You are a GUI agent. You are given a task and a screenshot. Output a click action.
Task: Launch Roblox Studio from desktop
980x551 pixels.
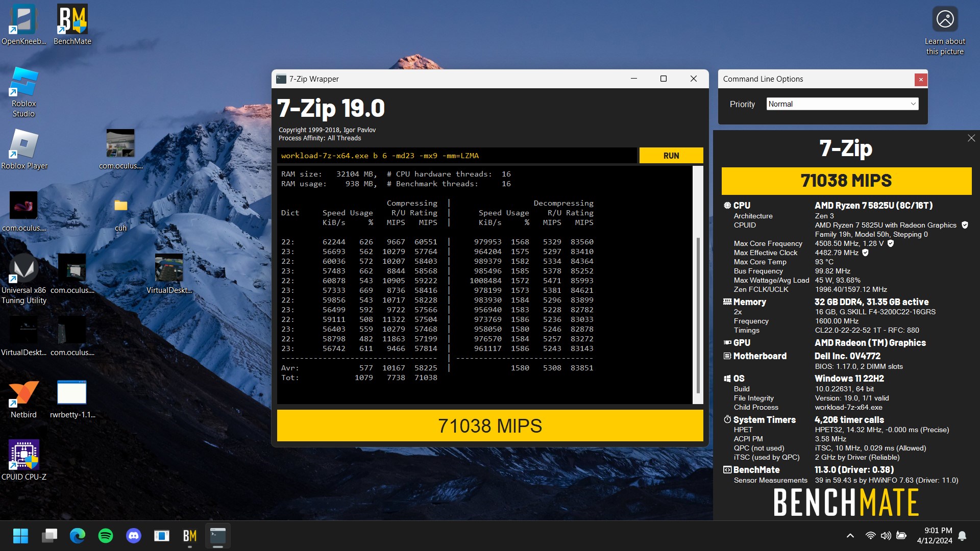[x=23, y=92]
